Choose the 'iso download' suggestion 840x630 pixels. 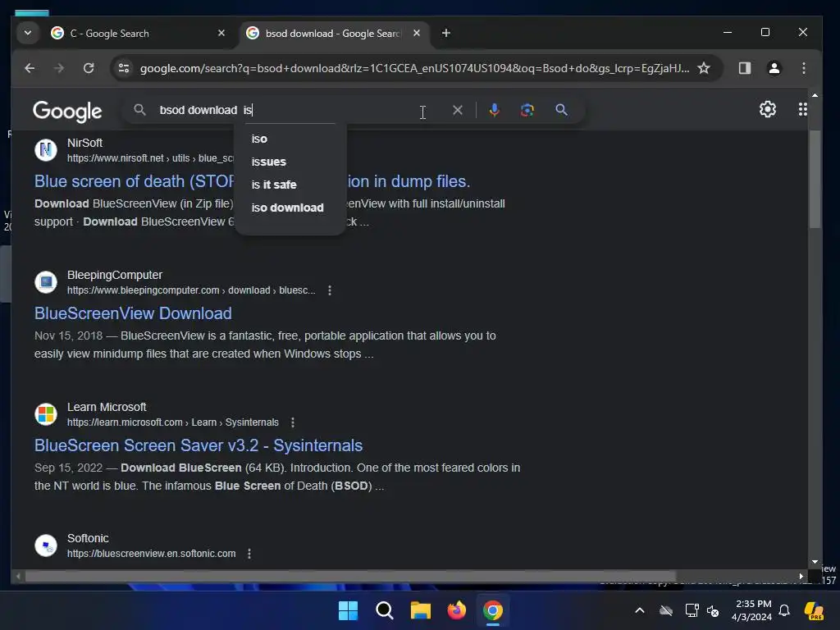point(288,208)
